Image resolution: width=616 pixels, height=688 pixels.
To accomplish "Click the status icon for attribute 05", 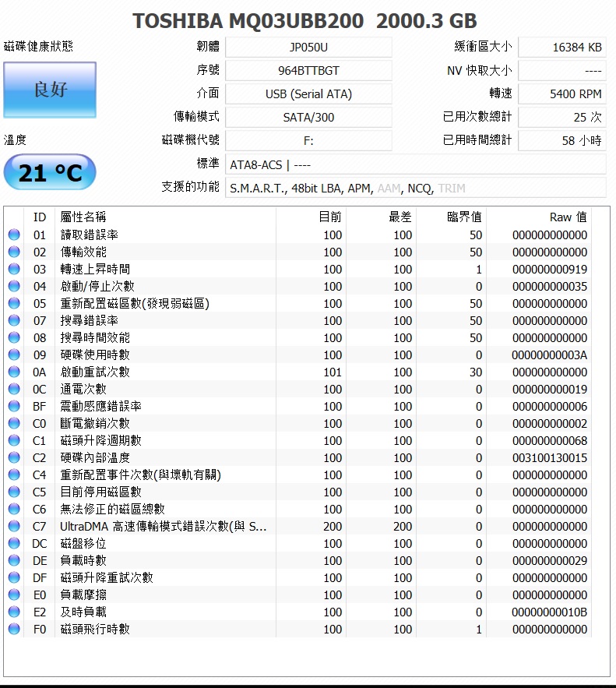I will (x=14, y=303).
